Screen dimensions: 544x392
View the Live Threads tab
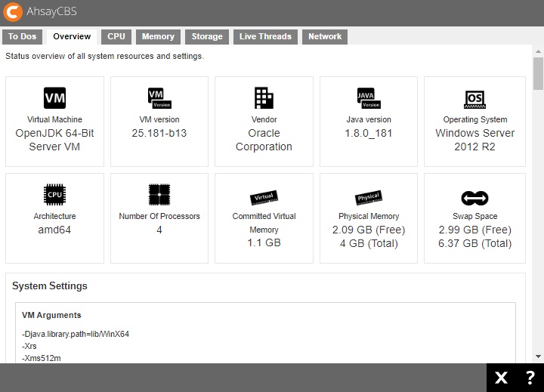pyautogui.click(x=265, y=36)
